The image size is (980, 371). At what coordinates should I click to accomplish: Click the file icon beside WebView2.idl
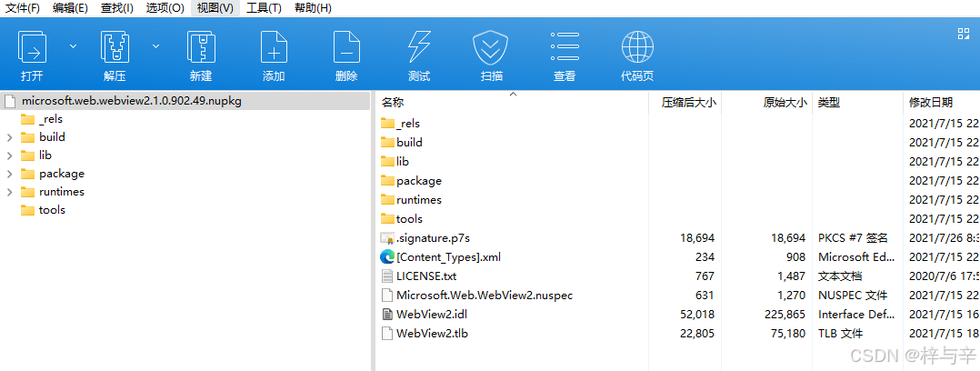(387, 314)
